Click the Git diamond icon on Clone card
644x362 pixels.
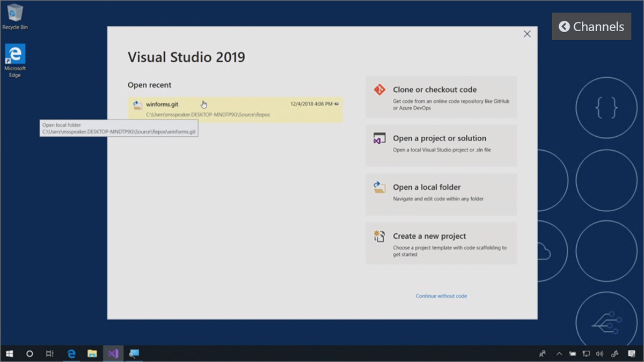pos(379,90)
